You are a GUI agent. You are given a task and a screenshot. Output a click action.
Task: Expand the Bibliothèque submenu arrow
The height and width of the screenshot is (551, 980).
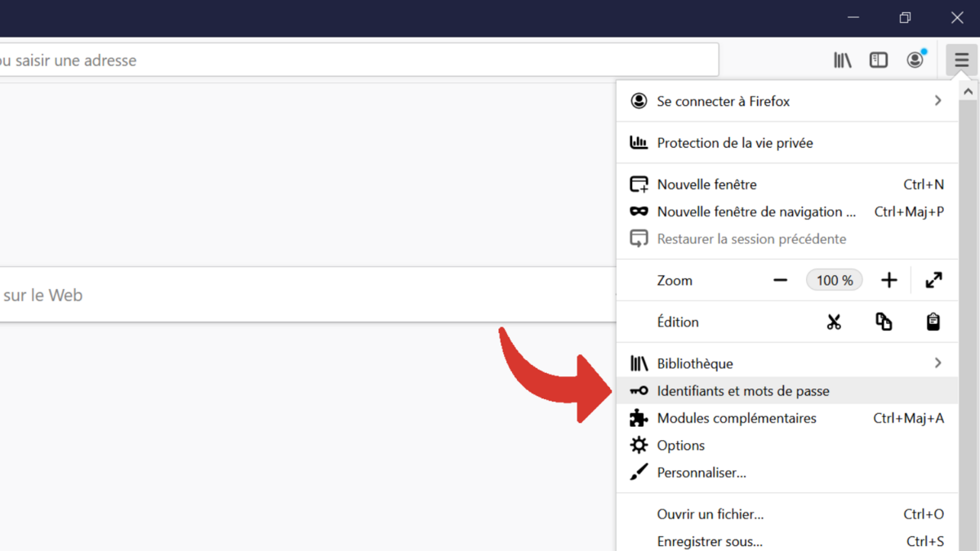(938, 363)
